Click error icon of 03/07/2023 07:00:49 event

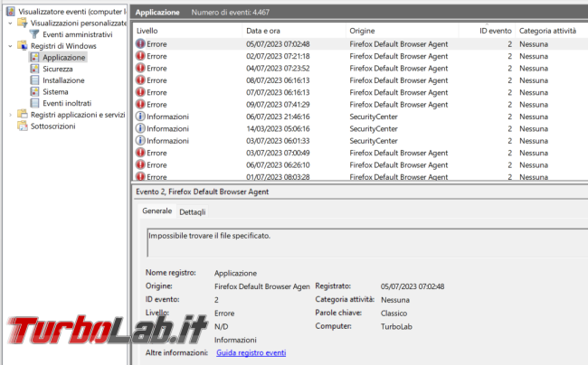point(140,153)
